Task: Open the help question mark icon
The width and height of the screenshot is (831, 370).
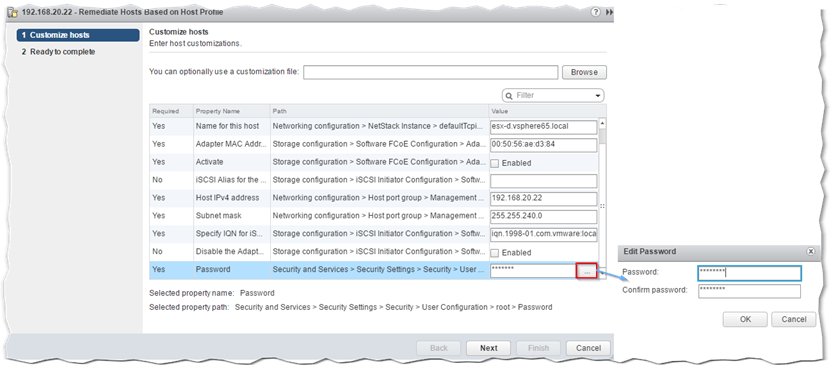Action: point(596,12)
